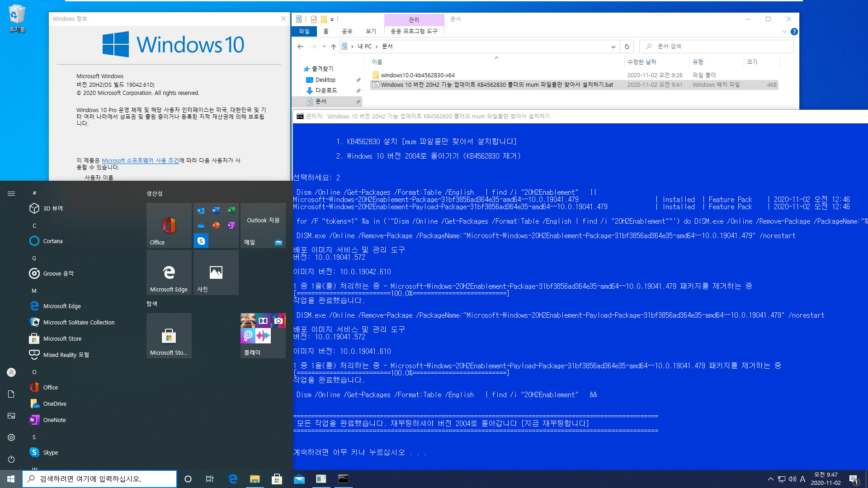Open the Action Center notification icon
Image resolution: width=868 pixels, height=488 pixels.
point(854,479)
